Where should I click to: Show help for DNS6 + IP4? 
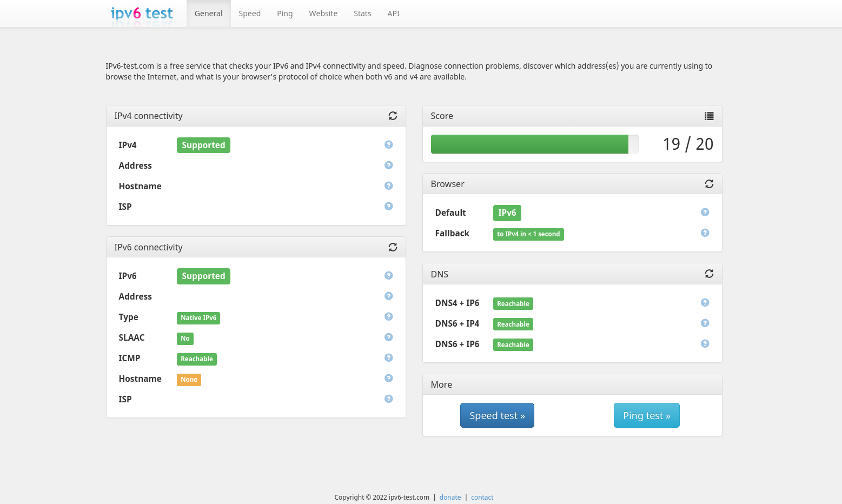705,323
